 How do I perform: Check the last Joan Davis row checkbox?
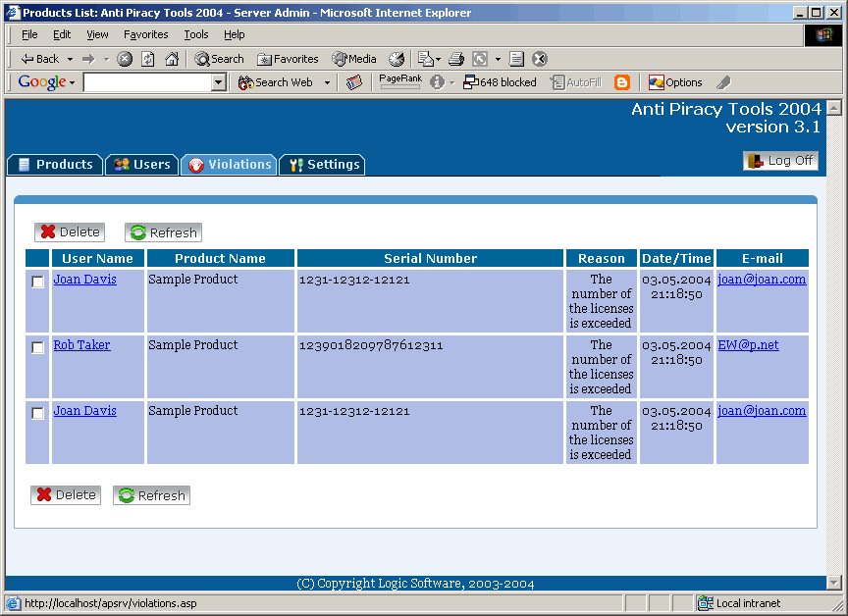37,413
